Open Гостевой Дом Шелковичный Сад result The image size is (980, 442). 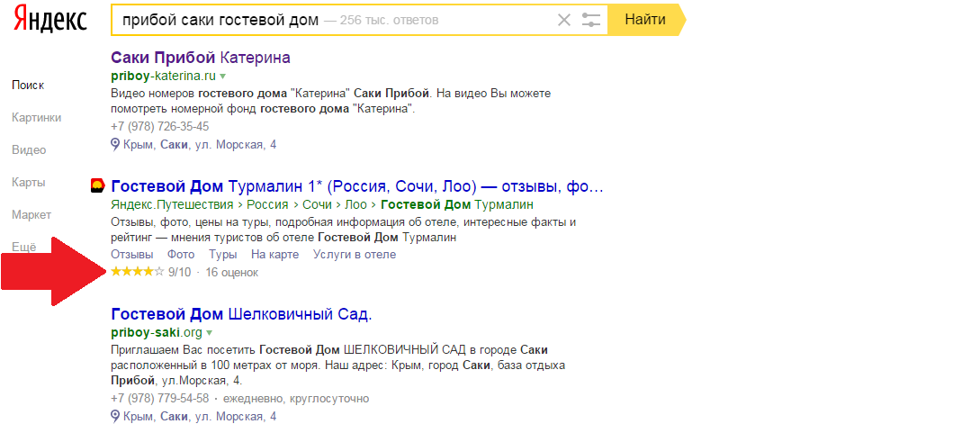pyautogui.click(x=241, y=314)
